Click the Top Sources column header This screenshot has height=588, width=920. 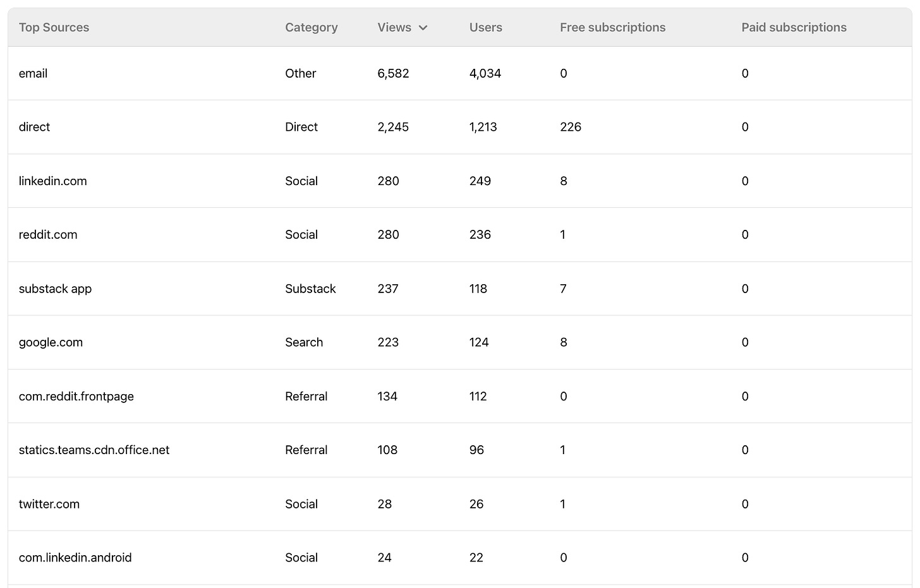pos(54,27)
